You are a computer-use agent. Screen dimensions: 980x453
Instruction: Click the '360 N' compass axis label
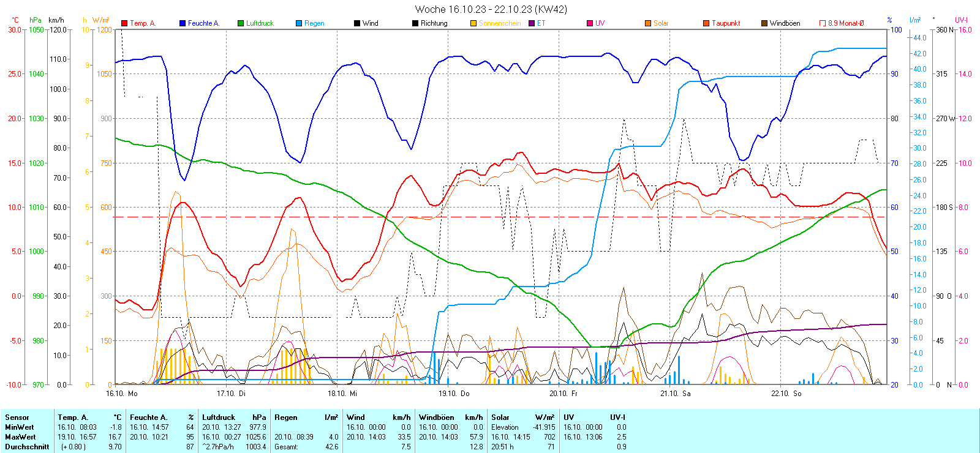point(945,29)
